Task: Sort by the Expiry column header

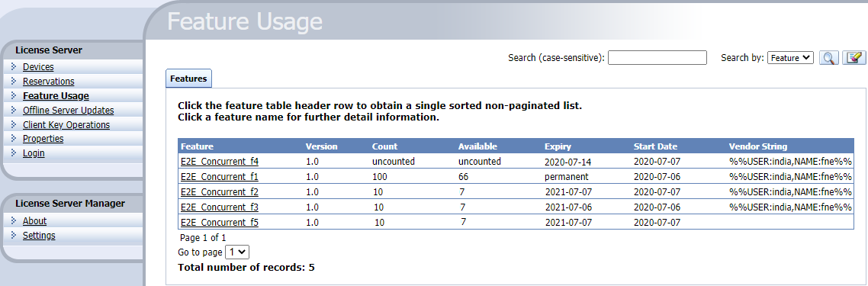Action: coord(558,146)
